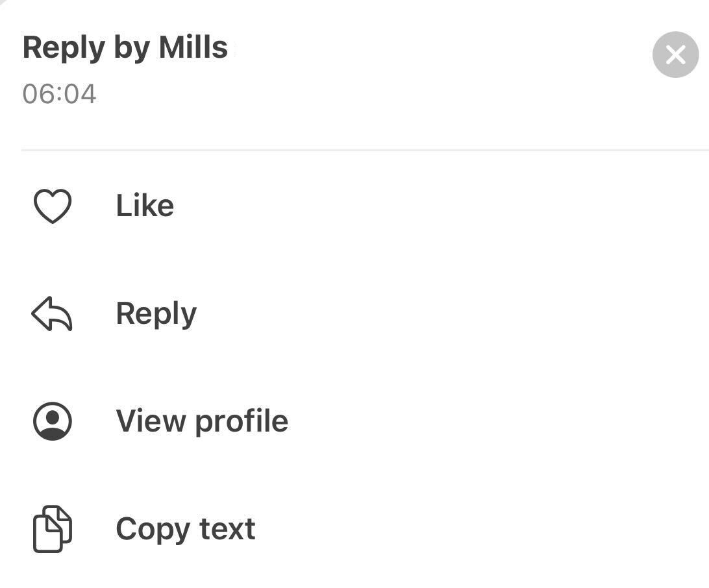Like Mills' reply using the heart outline

click(x=53, y=206)
